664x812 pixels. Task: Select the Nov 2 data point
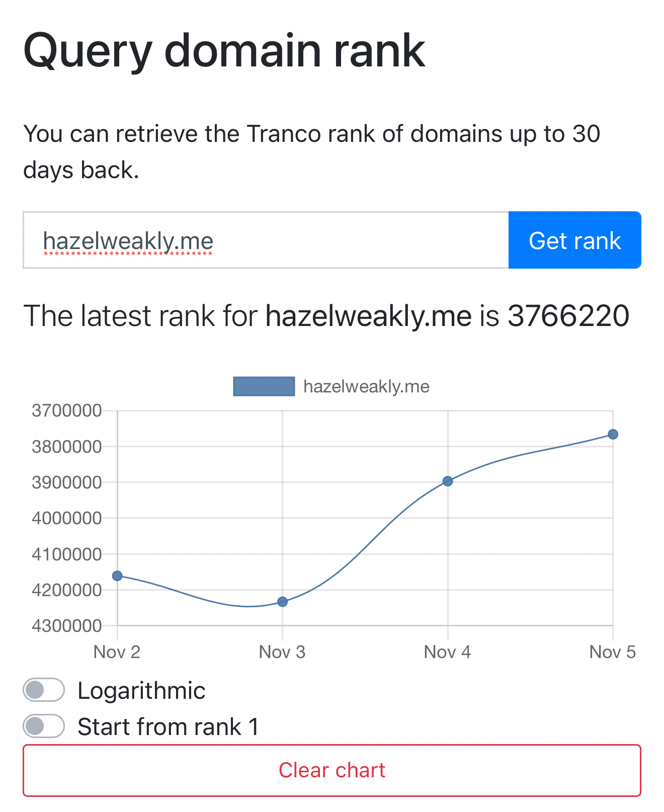click(117, 576)
